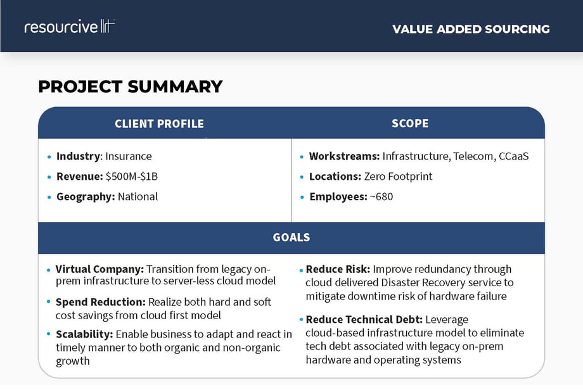Click the Reduce Risk goal heading

tap(336, 269)
